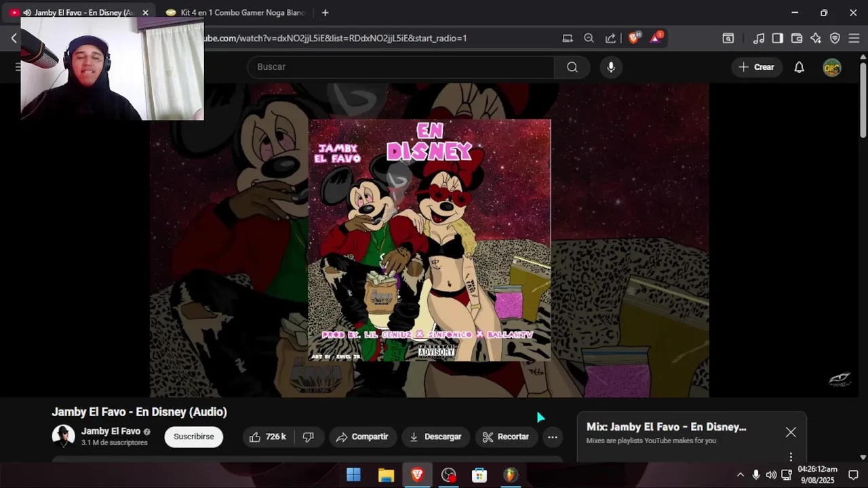Image resolution: width=868 pixels, height=488 pixels.
Task: Open FL Studio from the taskbar
Action: (x=511, y=475)
